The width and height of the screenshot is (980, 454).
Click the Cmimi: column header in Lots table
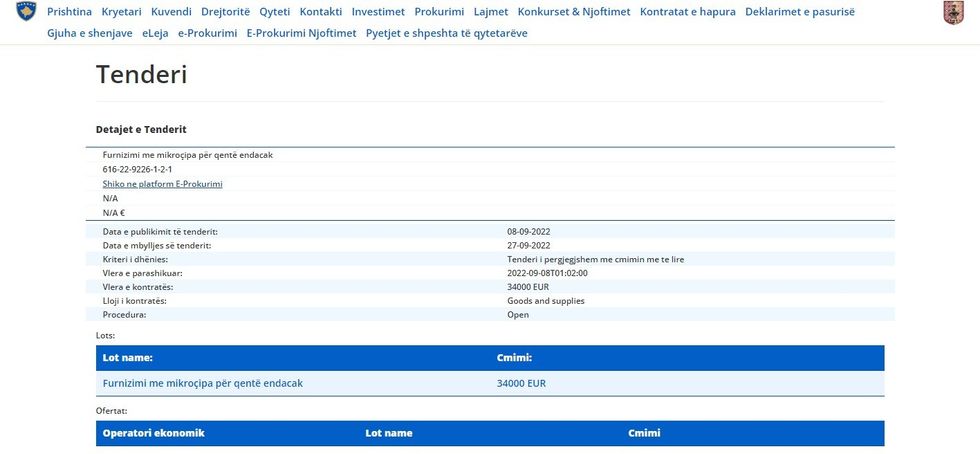[x=514, y=358]
